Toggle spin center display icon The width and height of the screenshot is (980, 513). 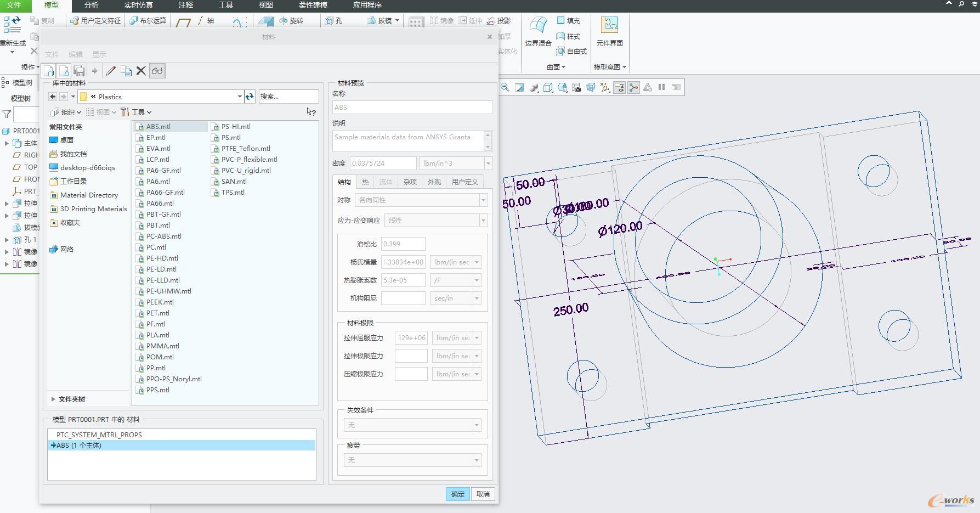(x=633, y=87)
